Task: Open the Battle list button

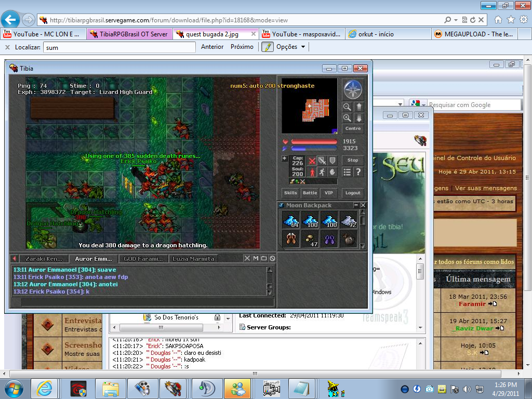Action: coord(310,193)
